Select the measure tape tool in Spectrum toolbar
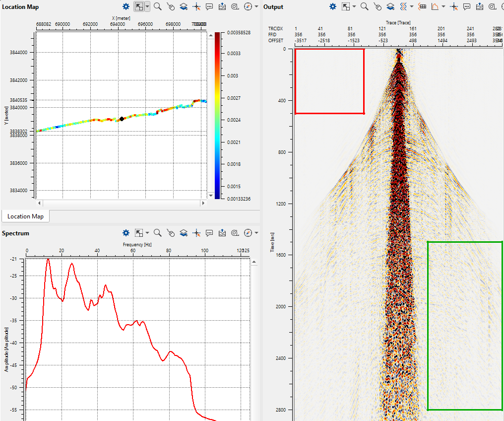The width and height of the screenshot is (504, 421). click(235, 233)
